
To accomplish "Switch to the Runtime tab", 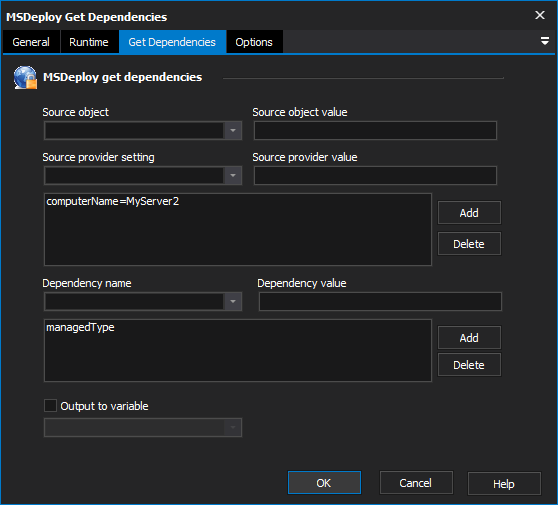I will 89,42.
